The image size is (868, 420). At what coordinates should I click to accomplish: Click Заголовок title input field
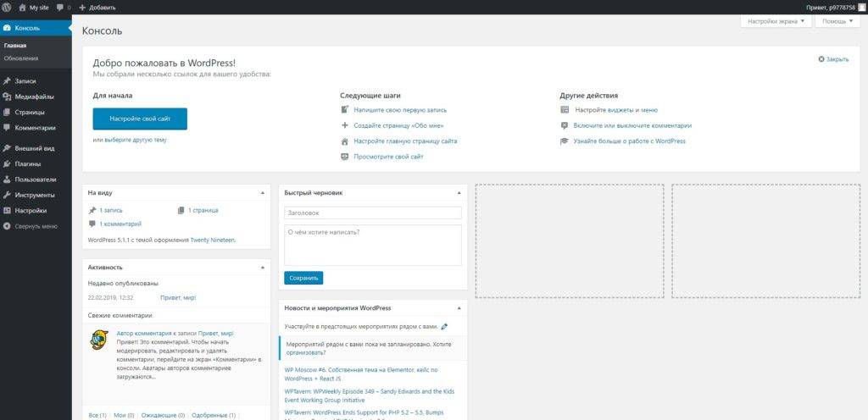[x=373, y=213]
